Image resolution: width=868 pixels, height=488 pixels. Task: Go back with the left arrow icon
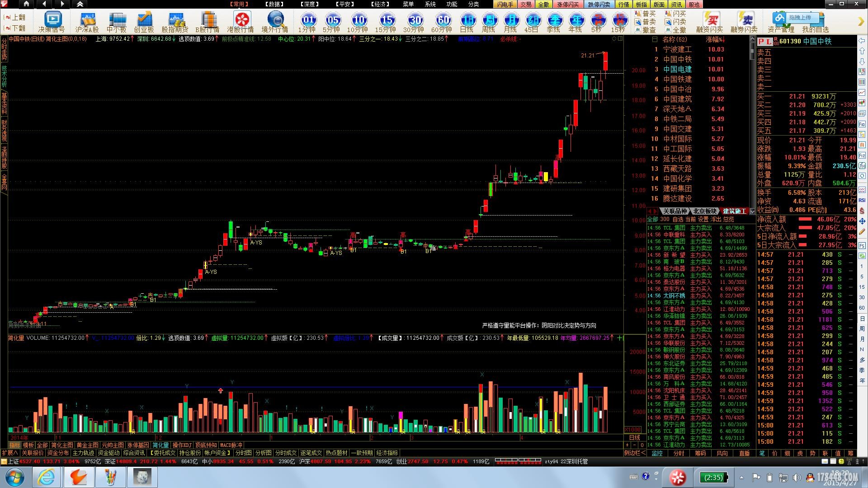pos(44,4)
